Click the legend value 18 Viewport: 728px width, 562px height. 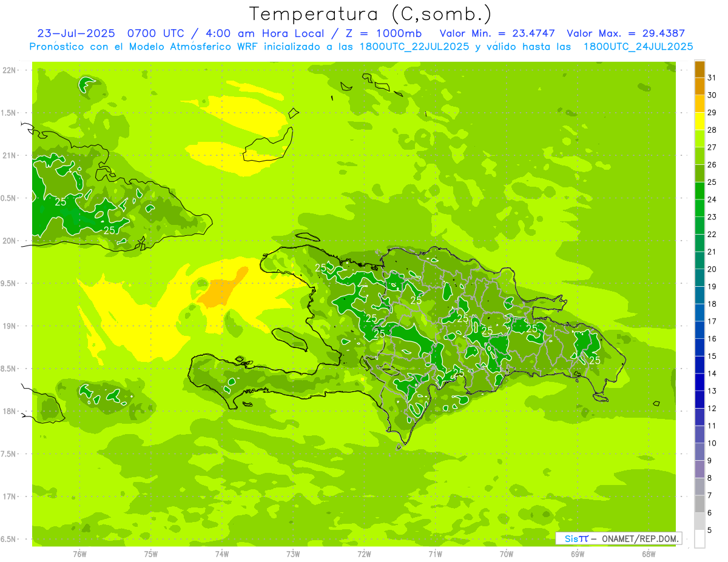click(x=712, y=304)
